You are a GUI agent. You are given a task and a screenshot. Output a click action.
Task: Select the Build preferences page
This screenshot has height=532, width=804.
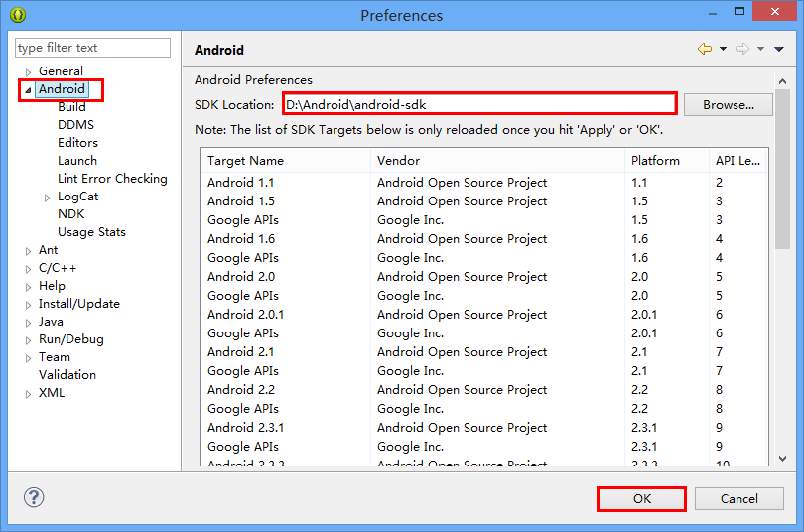tap(71, 106)
